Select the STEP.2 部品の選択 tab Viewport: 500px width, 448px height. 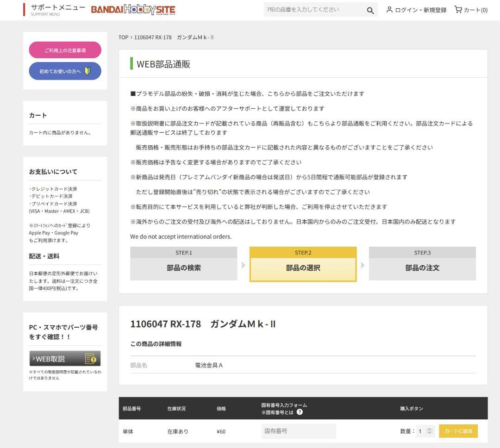click(303, 264)
